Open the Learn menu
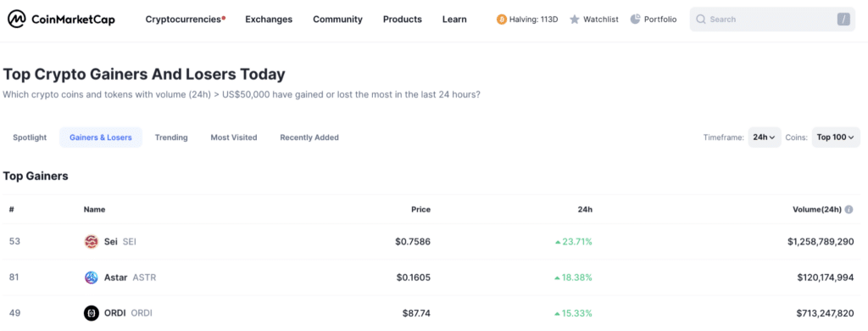This screenshot has width=868, height=331. 454,20
